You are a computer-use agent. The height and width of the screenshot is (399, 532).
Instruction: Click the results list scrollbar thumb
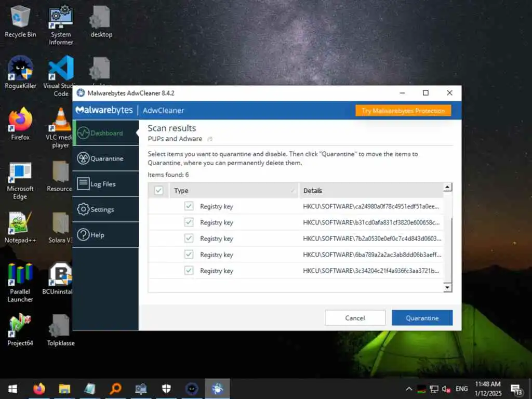click(447, 249)
